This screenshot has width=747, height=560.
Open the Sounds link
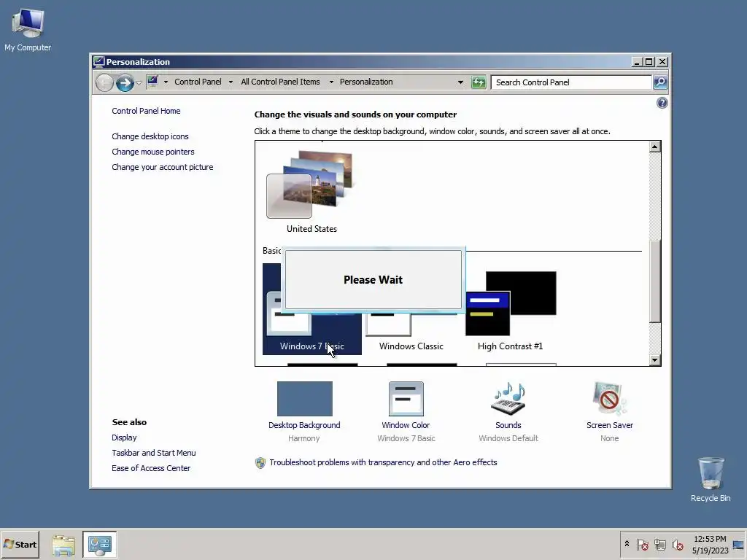tap(508, 425)
